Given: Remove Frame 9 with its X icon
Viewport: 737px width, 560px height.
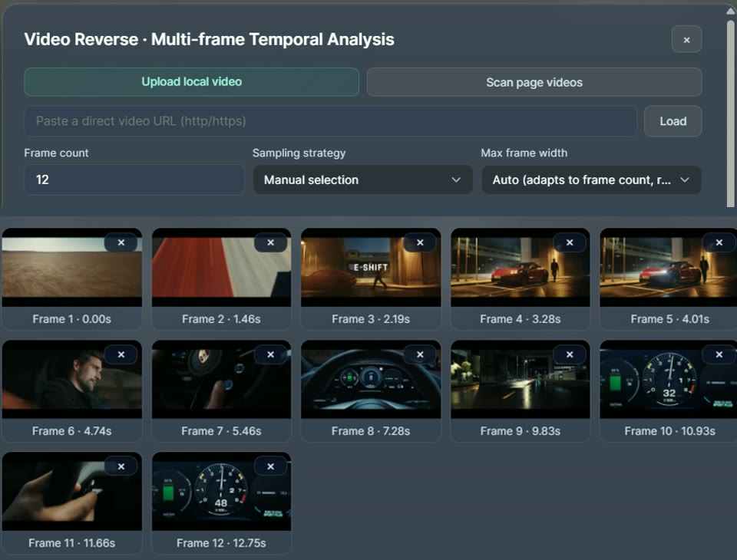Looking at the screenshot, I should (x=570, y=354).
